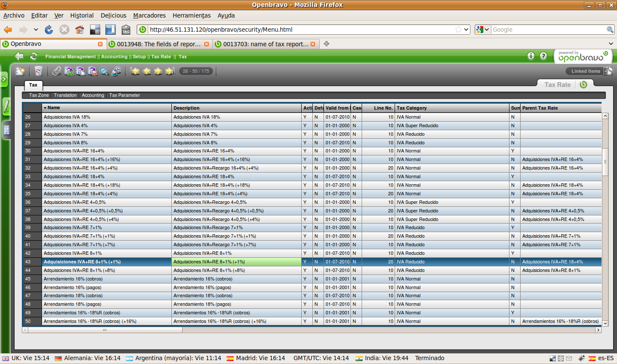Go to the first page of records

135,71
